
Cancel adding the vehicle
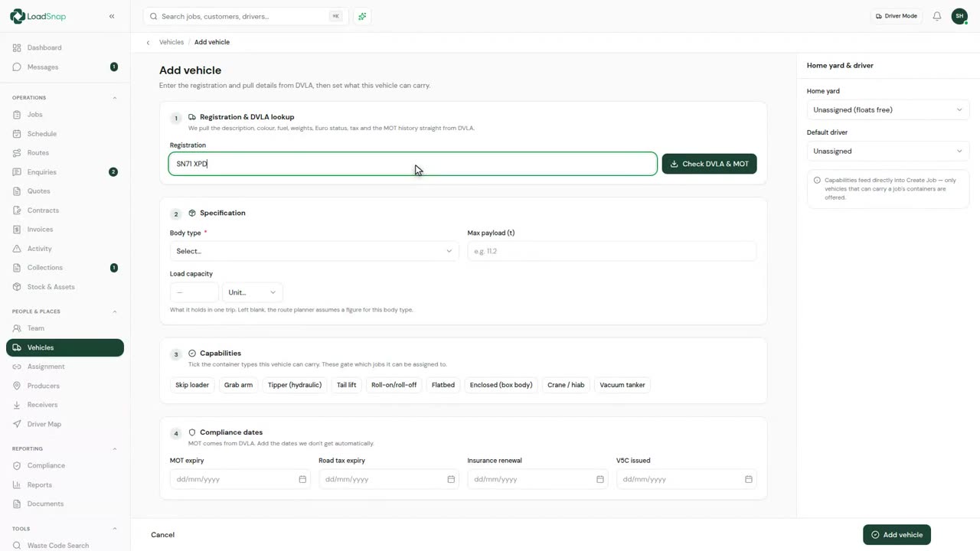(x=162, y=535)
